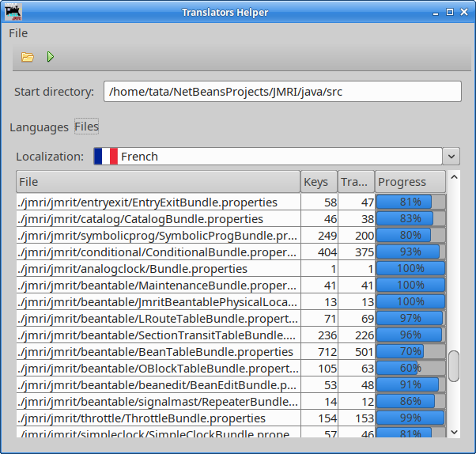Click the Translated column header
The image size is (476, 454).
[x=356, y=182]
